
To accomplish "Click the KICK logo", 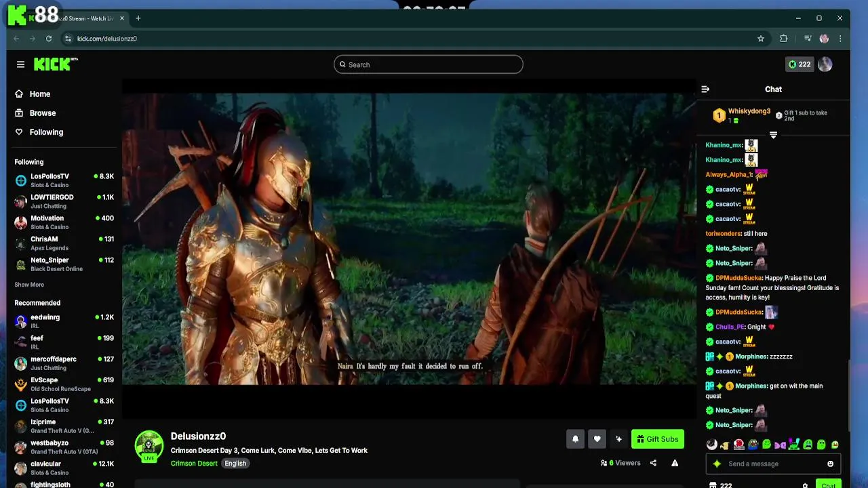I will pos(56,64).
